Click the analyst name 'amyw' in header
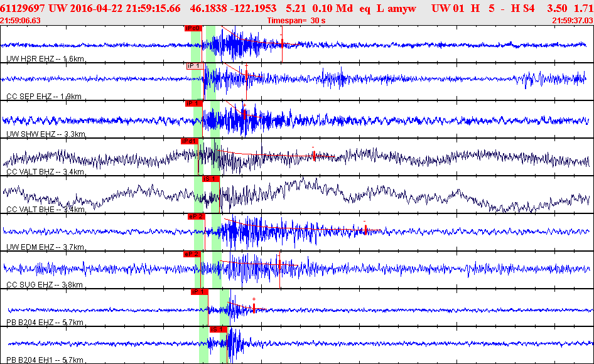This screenshot has height=364, width=594. [402, 9]
